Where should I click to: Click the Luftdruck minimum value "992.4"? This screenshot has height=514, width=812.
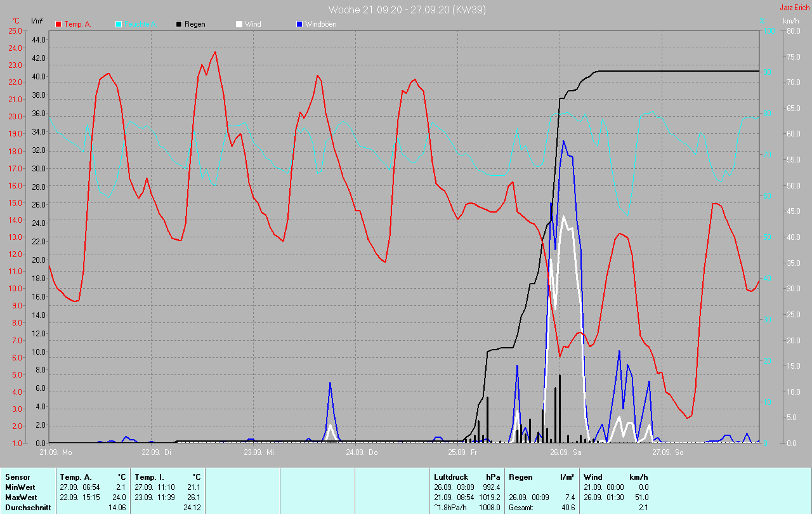(490, 487)
